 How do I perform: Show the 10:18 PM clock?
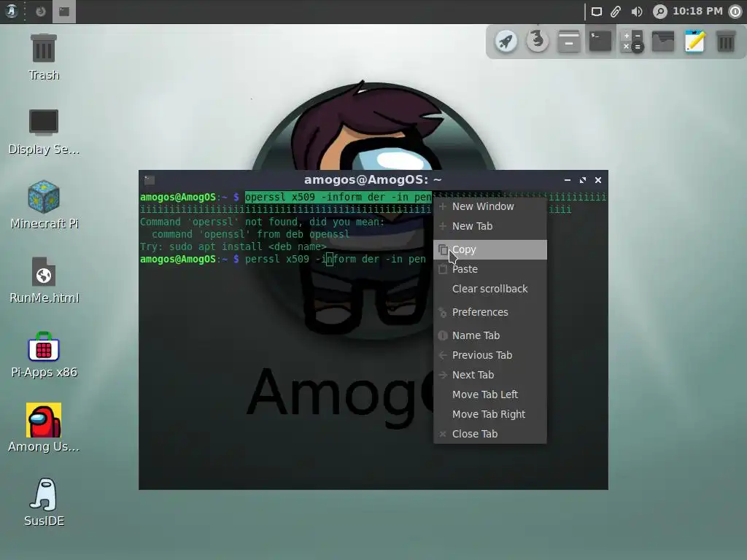[x=697, y=11]
